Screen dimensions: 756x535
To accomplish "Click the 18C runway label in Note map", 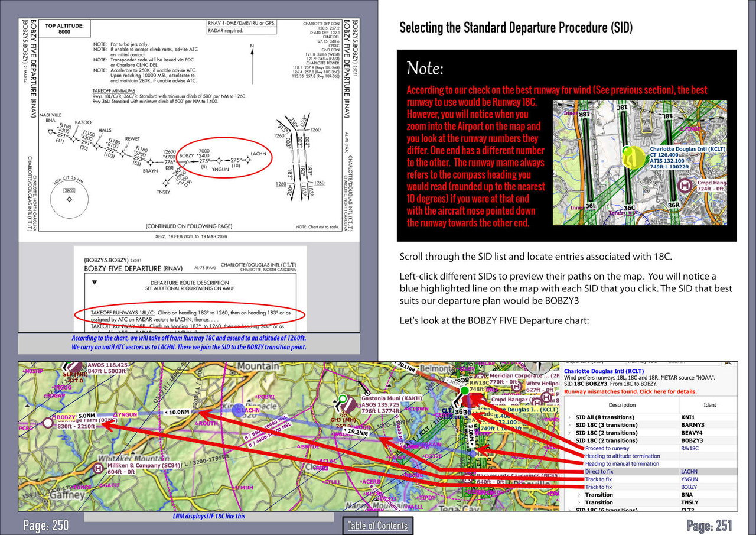I will [x=622, y=108].
